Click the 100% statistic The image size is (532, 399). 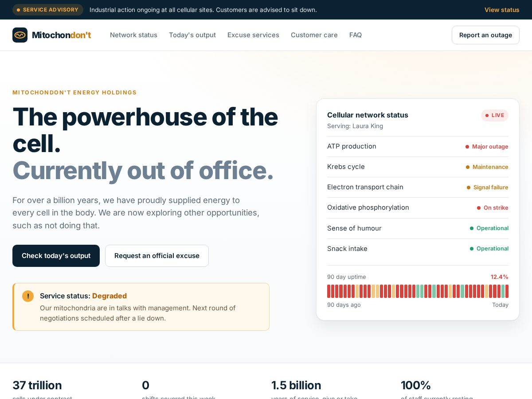(x=416, y=385)
